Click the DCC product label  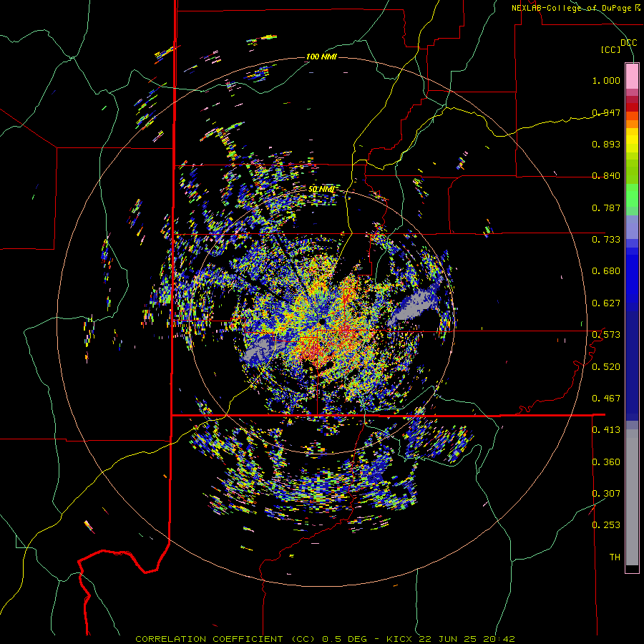point(628,43)
